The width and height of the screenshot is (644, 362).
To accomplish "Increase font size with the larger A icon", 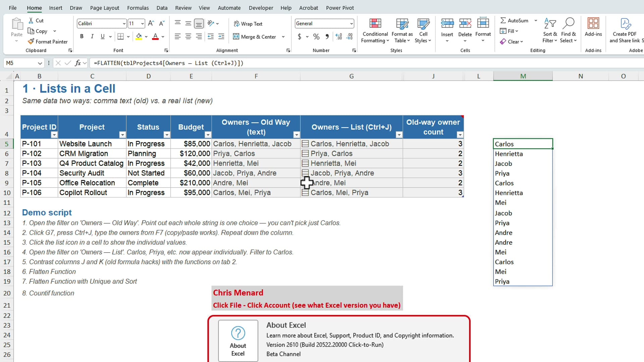I will 151,23.
